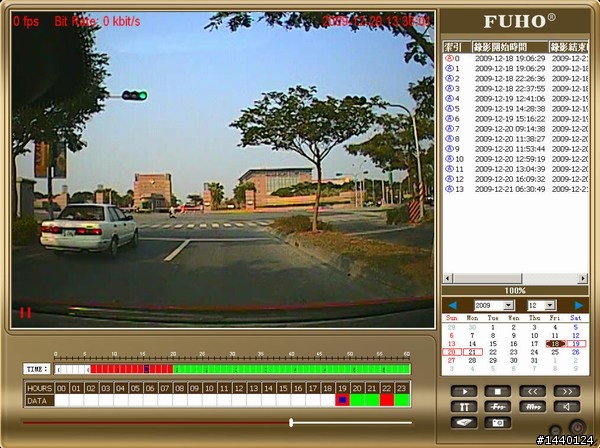Click the 錄影結束 column header
600x448 pixels.
[x=569, y=47]
